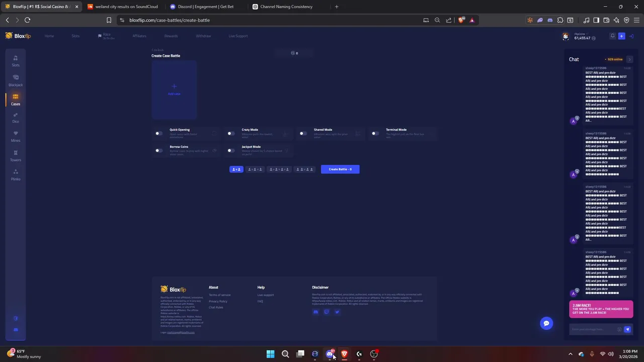This screenshot has height=362, width=644.
Task: Open FAQ footer link
Action: tap(260, 301)
